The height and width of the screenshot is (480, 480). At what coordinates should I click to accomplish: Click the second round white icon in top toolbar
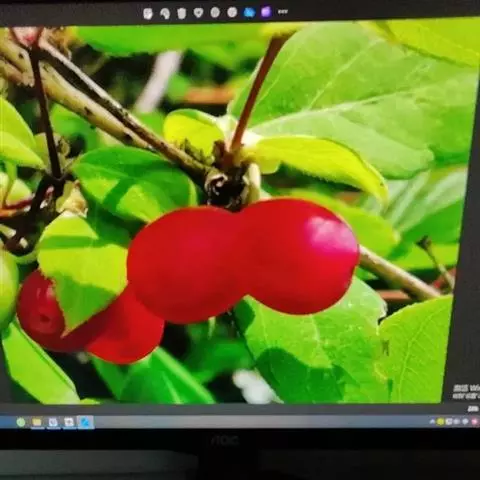[232, 13]
